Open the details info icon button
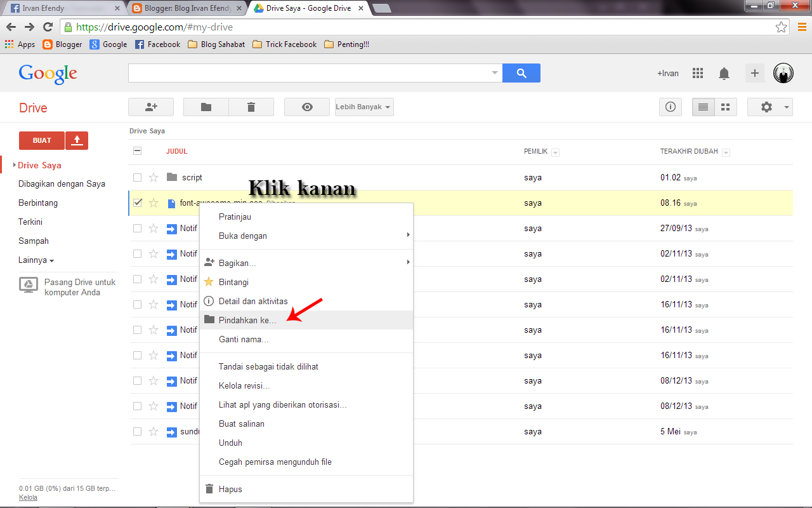The height and width of the screenshot is (508, 812). 670,107
